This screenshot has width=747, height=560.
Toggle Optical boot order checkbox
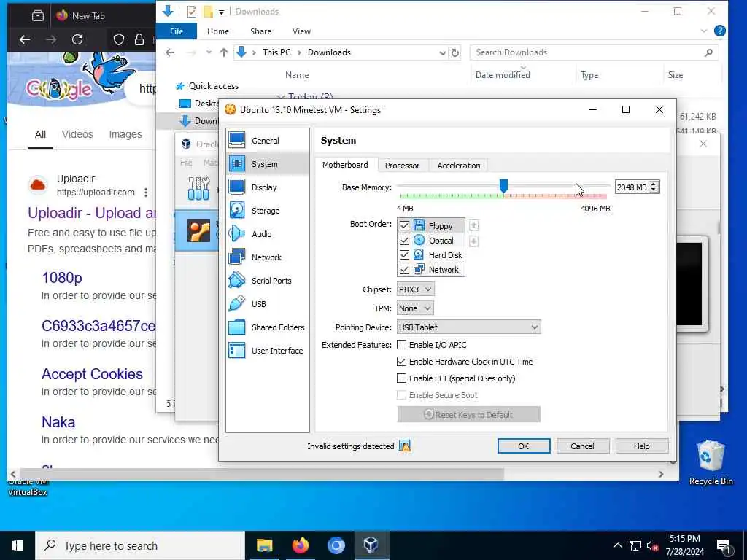pyautogui.click(x=404, y=241)
